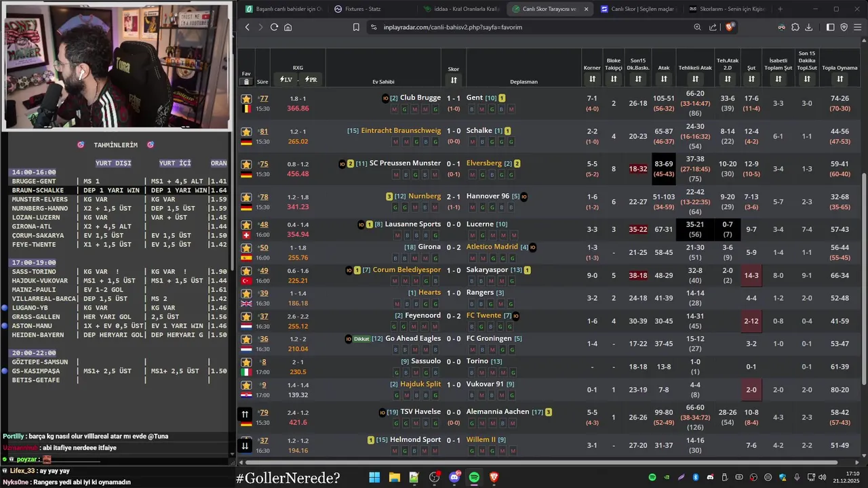Sort matches by Şut column
This screenshot has height=488, width=868.
tap(751, 79)
